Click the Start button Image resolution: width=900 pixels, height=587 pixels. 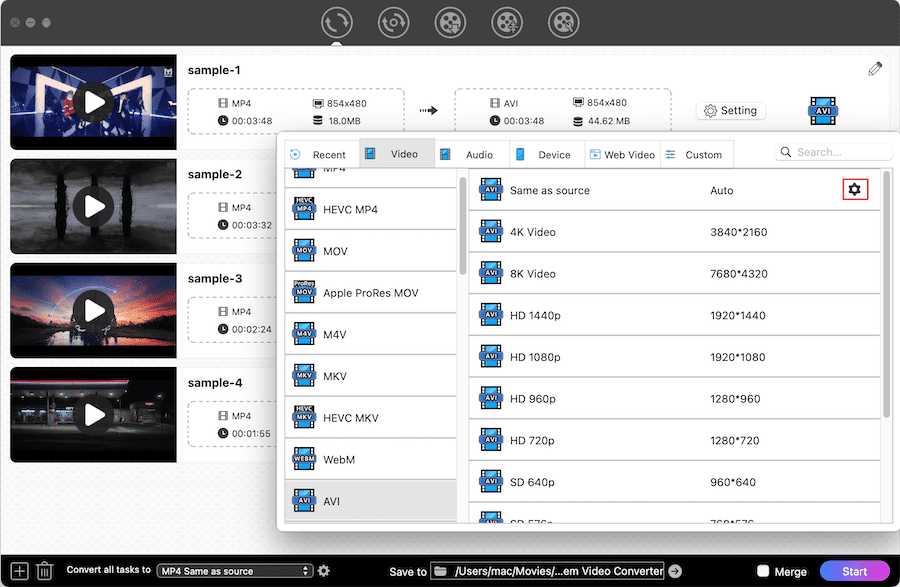pos(855,572)
